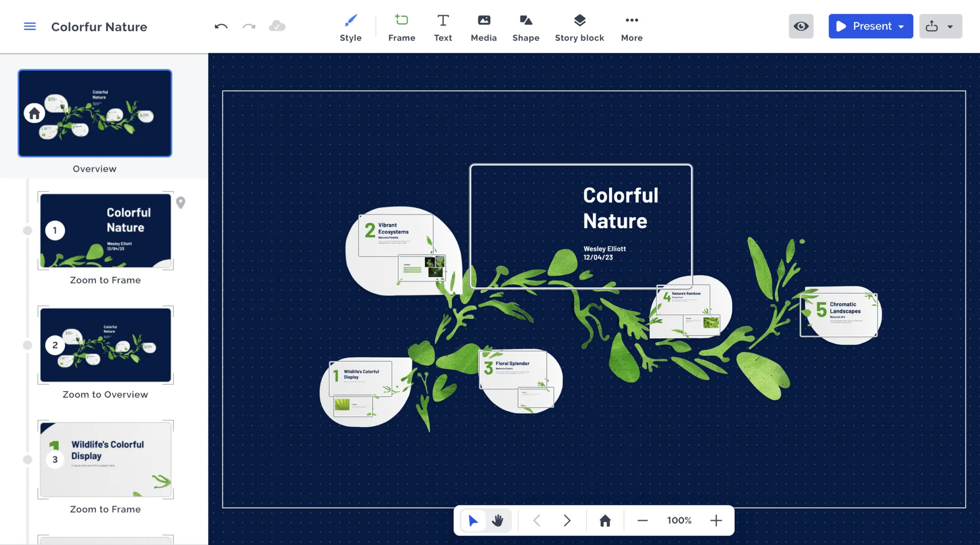The width and height of the screenshot is (980, 545).
Task: Open the Media inserter
Action: pos(484,26)
